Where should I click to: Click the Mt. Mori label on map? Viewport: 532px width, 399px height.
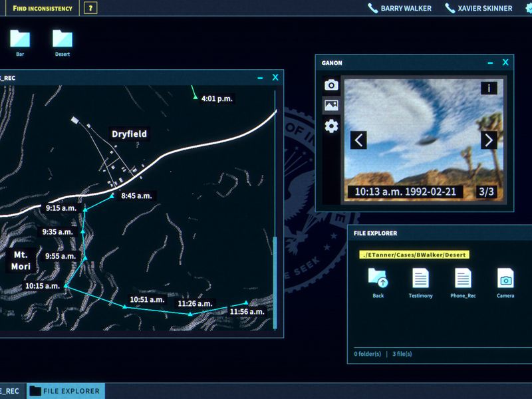(x=21, y=260)
